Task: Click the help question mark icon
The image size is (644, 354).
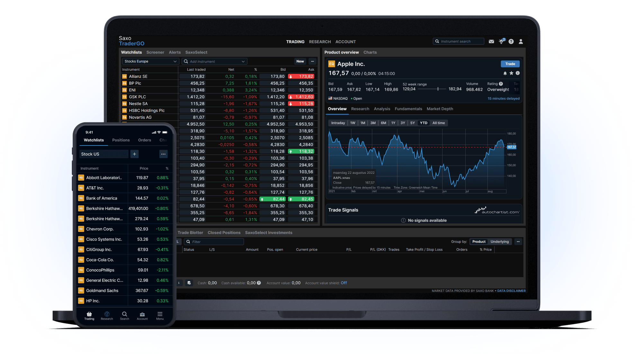Action: (511, 41)
